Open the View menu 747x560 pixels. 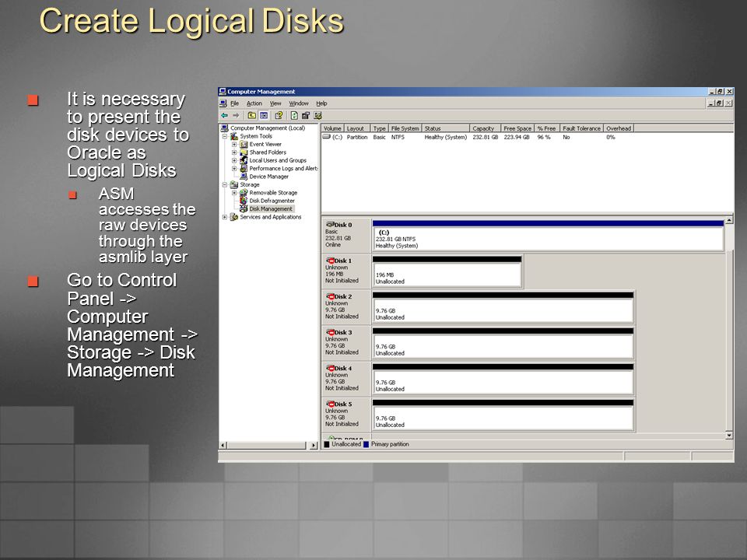[x=275, y=103]
